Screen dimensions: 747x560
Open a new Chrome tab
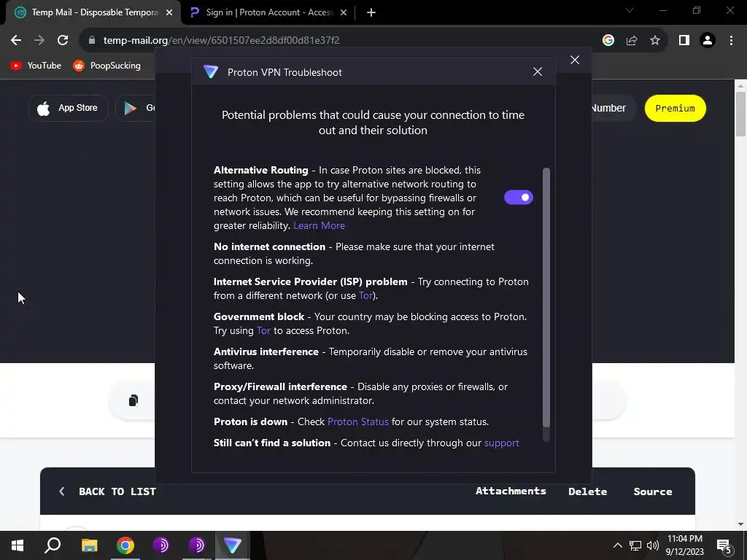pyautogui.click(x=371, y=13)
